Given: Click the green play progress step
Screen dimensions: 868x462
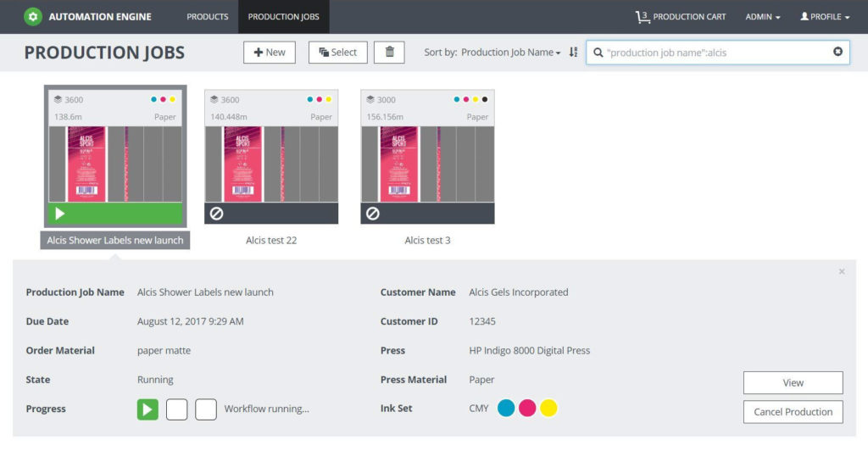Looking at the screenshot, I should (147, 409).
